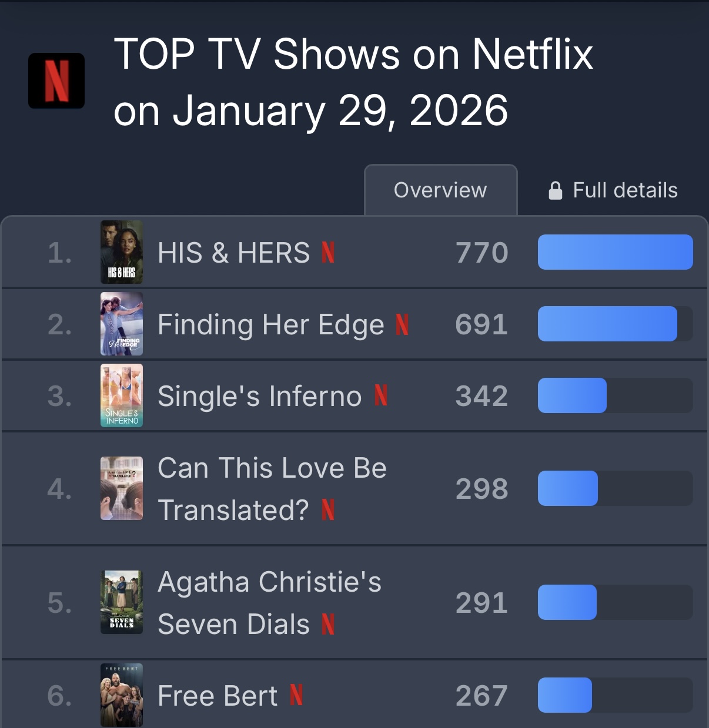Click the Seven Dials poster thumbnail
The width and height of the screenshot is (709, 728).
click(x=122, y=602)
